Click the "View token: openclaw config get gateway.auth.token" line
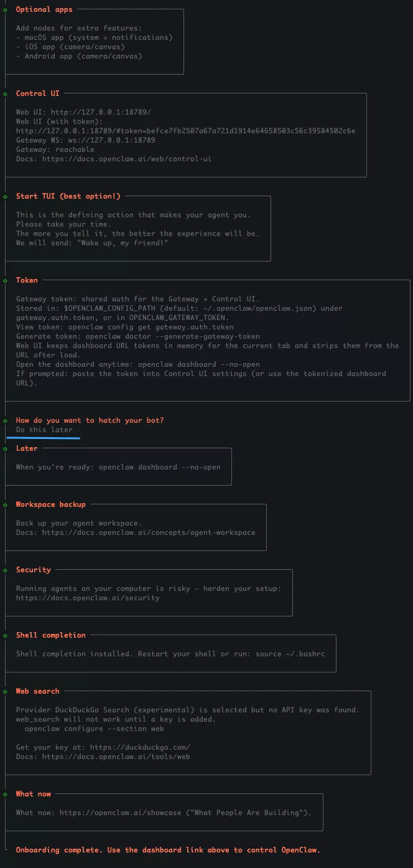 click(x=125, y=327)
